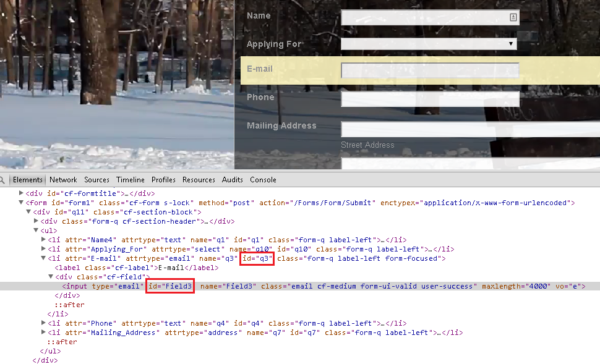Go to the Resources tab
This screenshot has width=600, height=364.
[x=199, y=180]
